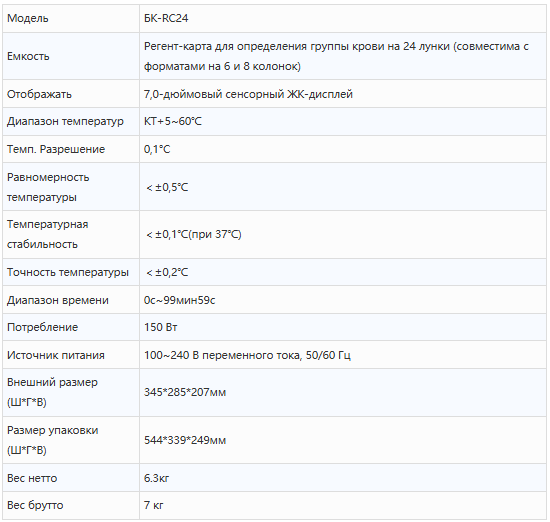550x522 pixels.
Task: Click the model value БК-RC24
Action: point(166,18)
